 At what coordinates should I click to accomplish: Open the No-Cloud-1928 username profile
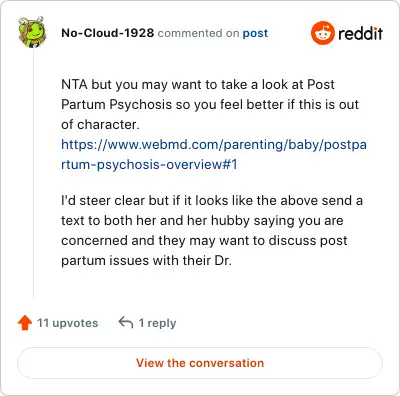tap(108, 33)
